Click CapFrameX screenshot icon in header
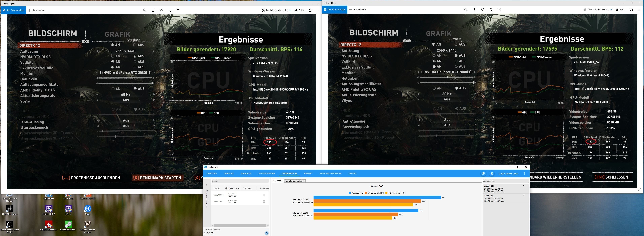 (483, 173)
